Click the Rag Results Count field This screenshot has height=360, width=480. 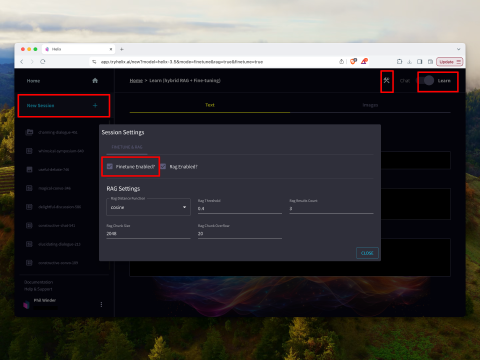pyautogui.click(x=331, y=208)
